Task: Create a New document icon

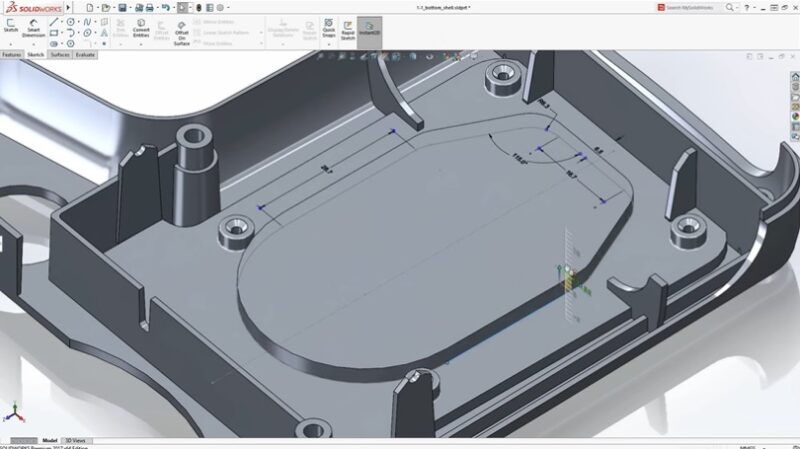Action: (90, 8)
